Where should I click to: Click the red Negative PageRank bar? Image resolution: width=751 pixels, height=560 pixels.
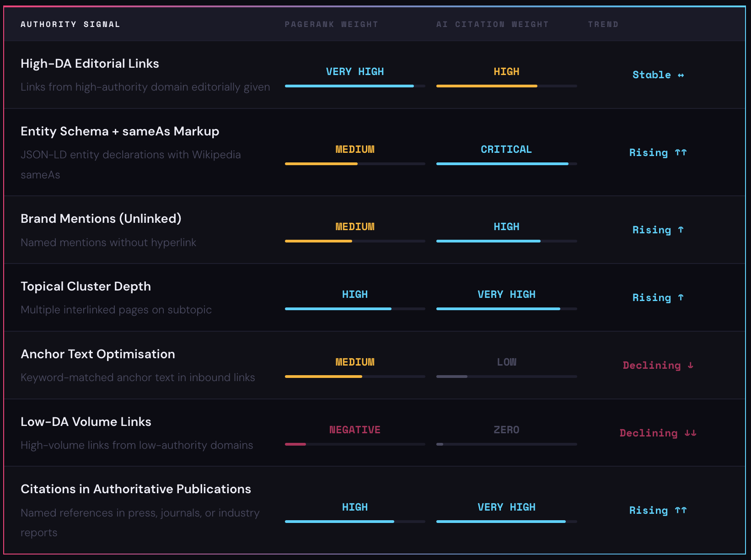295,444
